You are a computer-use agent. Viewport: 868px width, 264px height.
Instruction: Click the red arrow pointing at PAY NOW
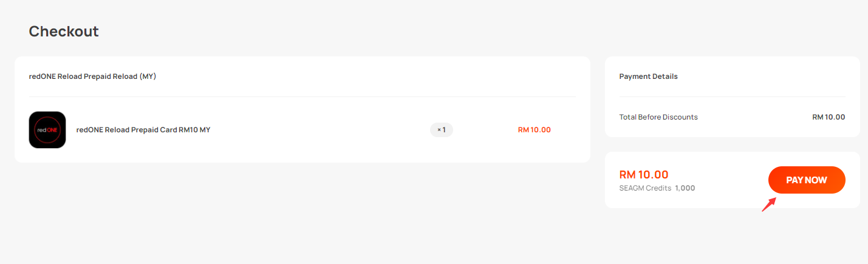770,203
